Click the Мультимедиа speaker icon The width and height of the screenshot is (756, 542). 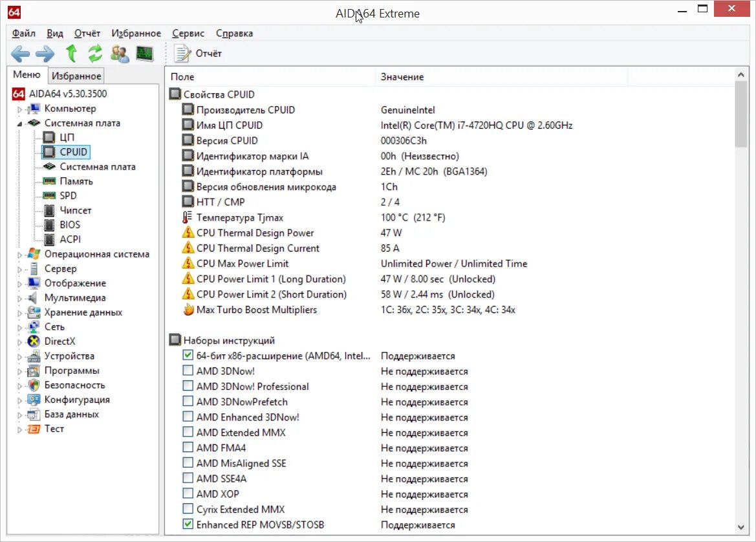coord(33,298)
